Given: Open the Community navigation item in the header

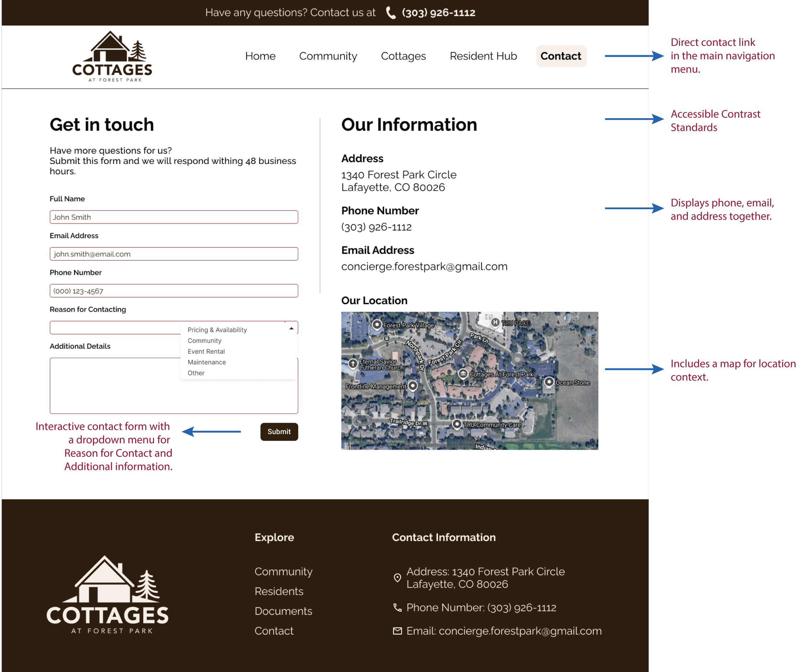Looking at the screenshot, I should pos(328,56).
